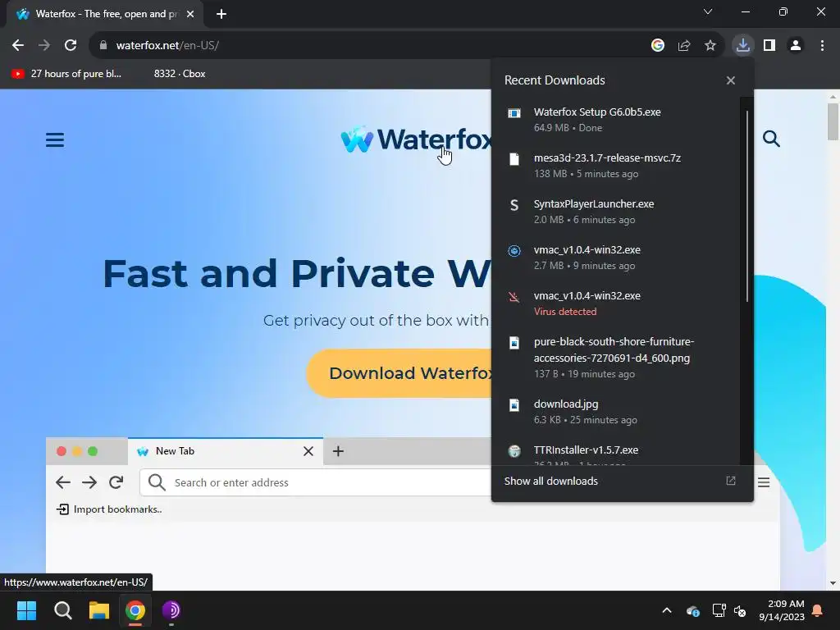This screenshot has height=630, width=840.
Task: Toggle the Chrome downloads toolbar icon
Action: pos(743,46)
